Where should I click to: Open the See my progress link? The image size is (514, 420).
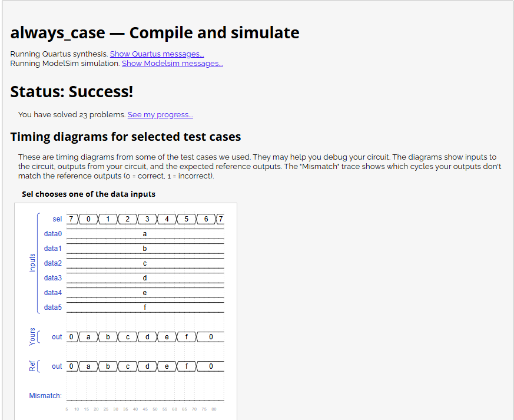click(x=160, y=114)
